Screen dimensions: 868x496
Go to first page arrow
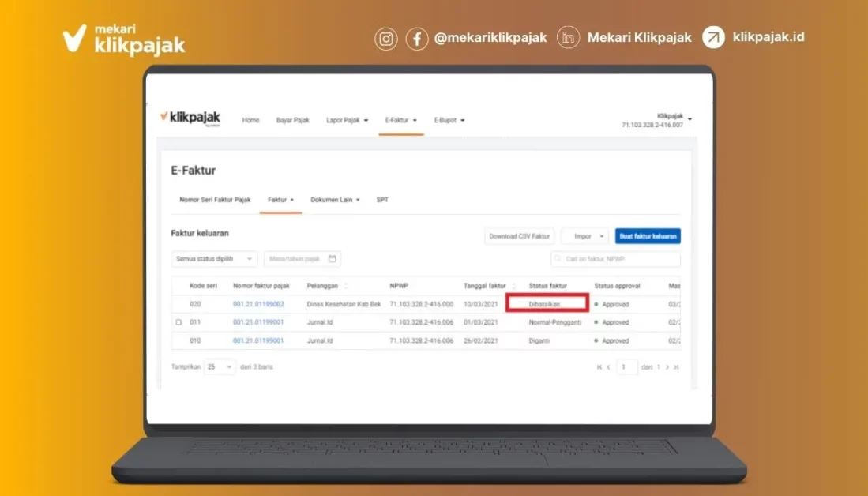pyautogui.click(x=599, y=367)
